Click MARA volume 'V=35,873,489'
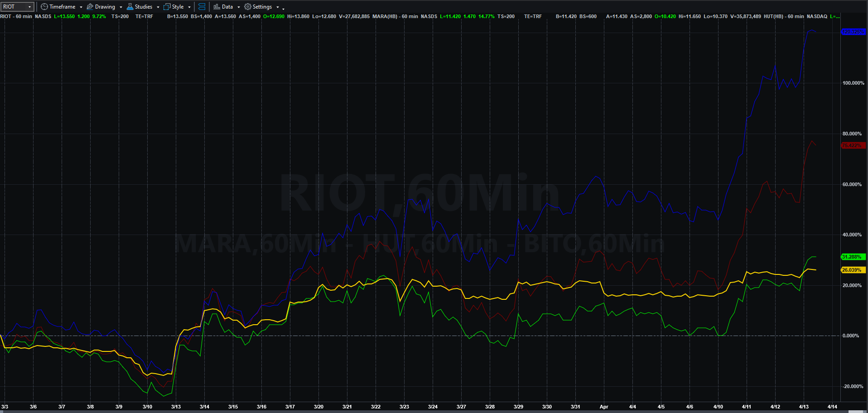868x413 pixels. point(746,16)
